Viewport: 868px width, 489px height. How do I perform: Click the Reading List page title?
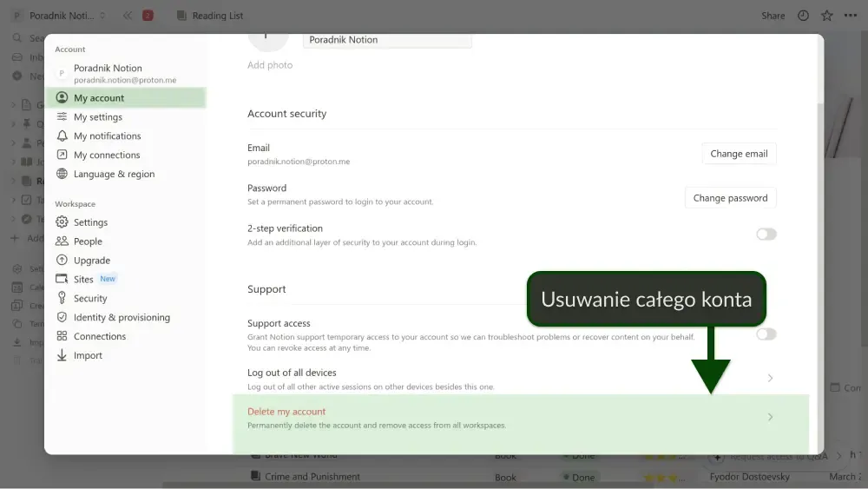tap(218, 16)
